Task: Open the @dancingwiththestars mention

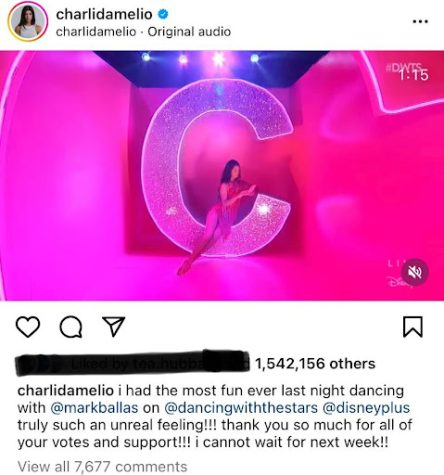Action: pyautogui.click(x=241, y=408)
